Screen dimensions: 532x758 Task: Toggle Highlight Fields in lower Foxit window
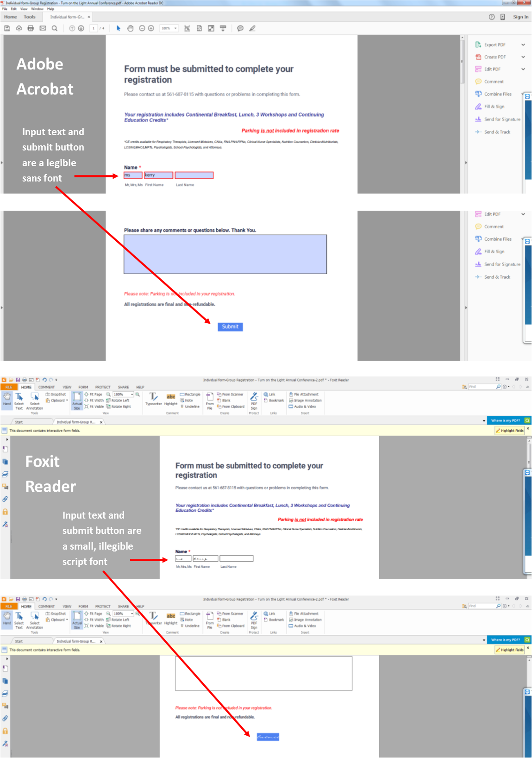tap(509, 650)
